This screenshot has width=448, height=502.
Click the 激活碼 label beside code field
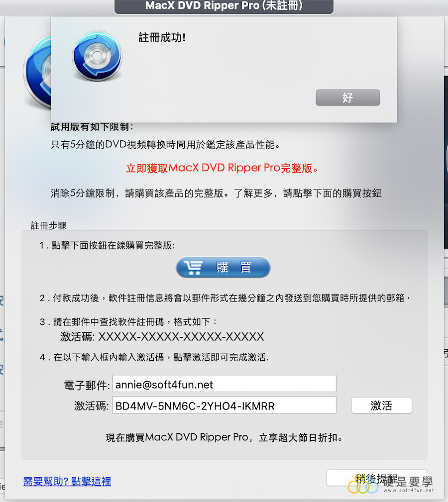click(92, 405)
